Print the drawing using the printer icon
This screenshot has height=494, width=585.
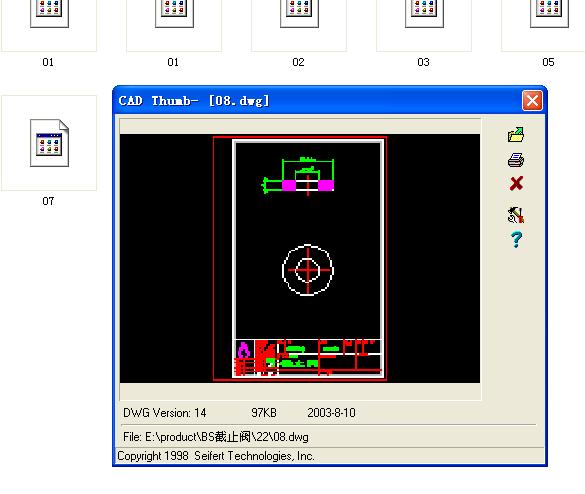[x=516, y=160]
